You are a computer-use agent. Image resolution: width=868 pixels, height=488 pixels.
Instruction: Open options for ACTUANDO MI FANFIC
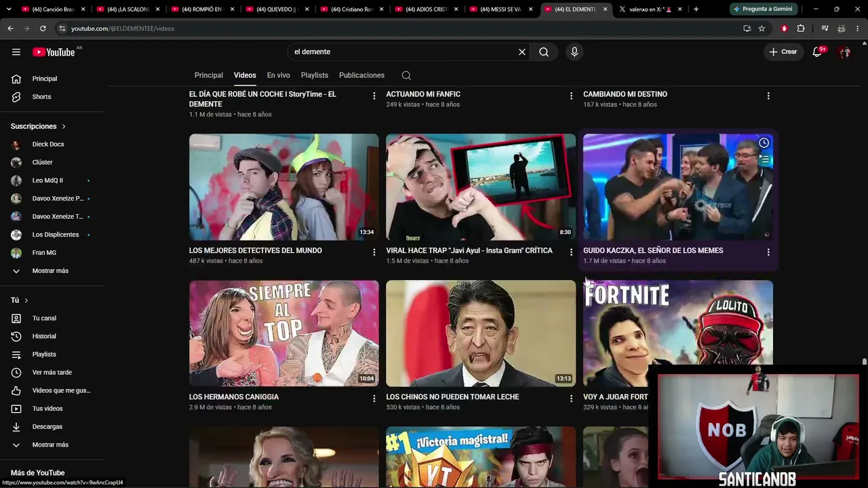571,96
